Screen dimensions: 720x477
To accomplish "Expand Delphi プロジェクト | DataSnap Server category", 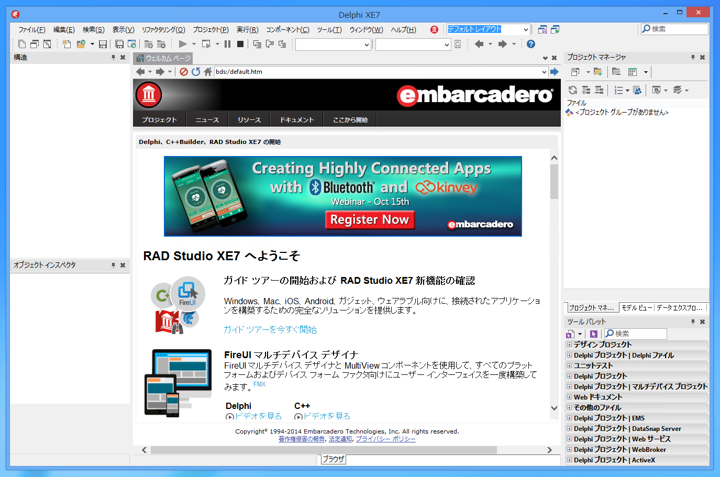I will click(569, 429).
